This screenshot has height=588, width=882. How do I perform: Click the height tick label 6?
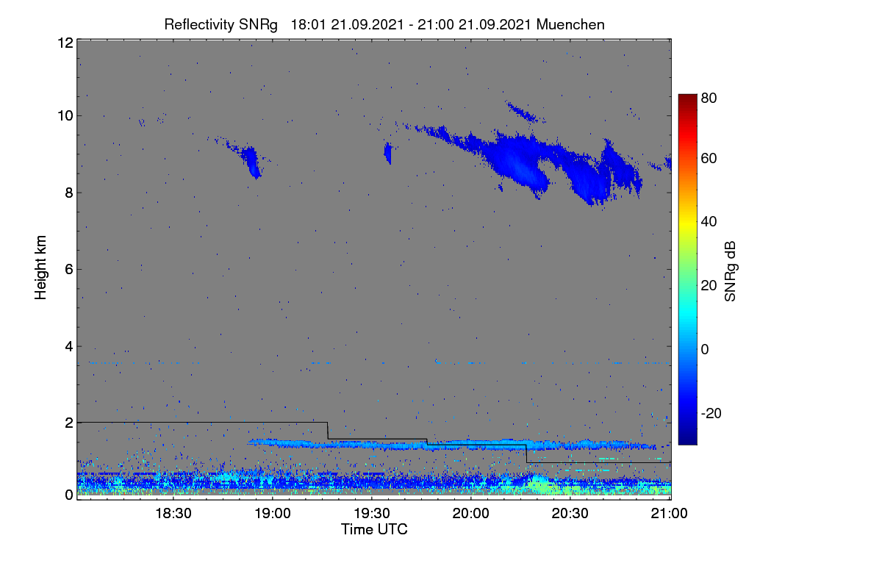click(68, 269)
